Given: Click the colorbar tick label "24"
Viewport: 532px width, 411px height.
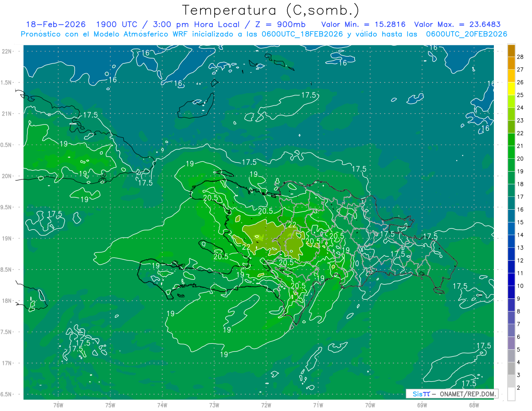Looking at the screenshot, I should click(520, 108).
